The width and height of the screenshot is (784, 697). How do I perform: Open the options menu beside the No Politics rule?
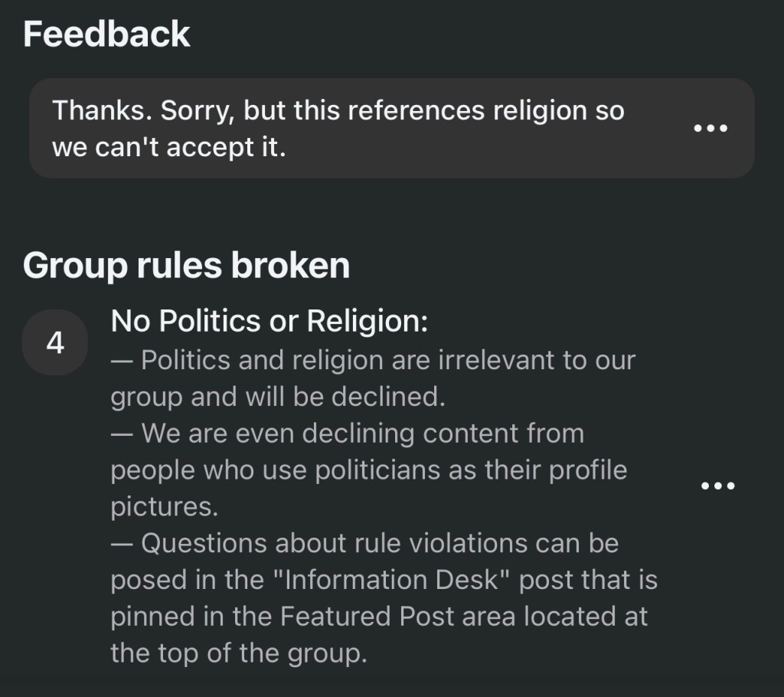click(718, 486)
